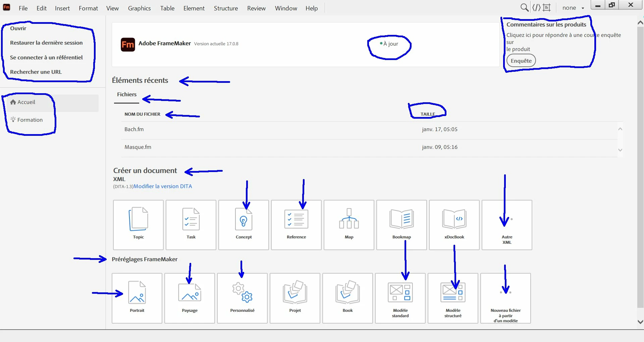
Task: Click Rechercher une URL
Action: click(36, 72)
